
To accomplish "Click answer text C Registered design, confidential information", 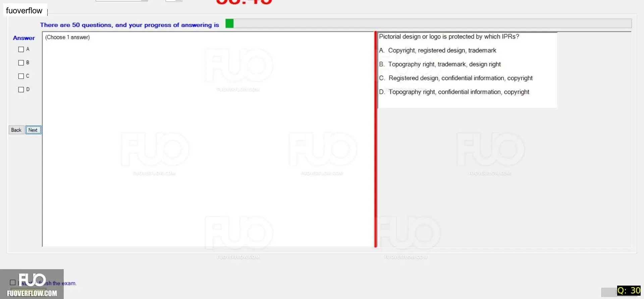I will pyautogui.click(x=455, y=78).
